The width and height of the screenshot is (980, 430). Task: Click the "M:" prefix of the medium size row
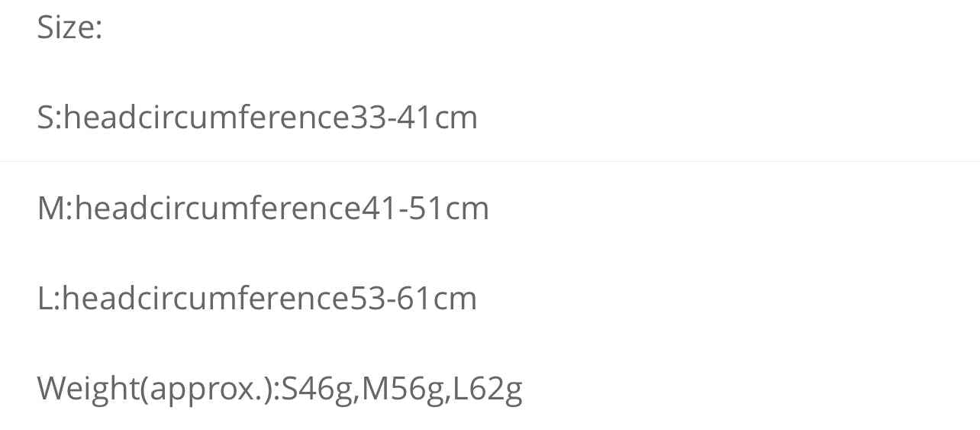(55, 209)
